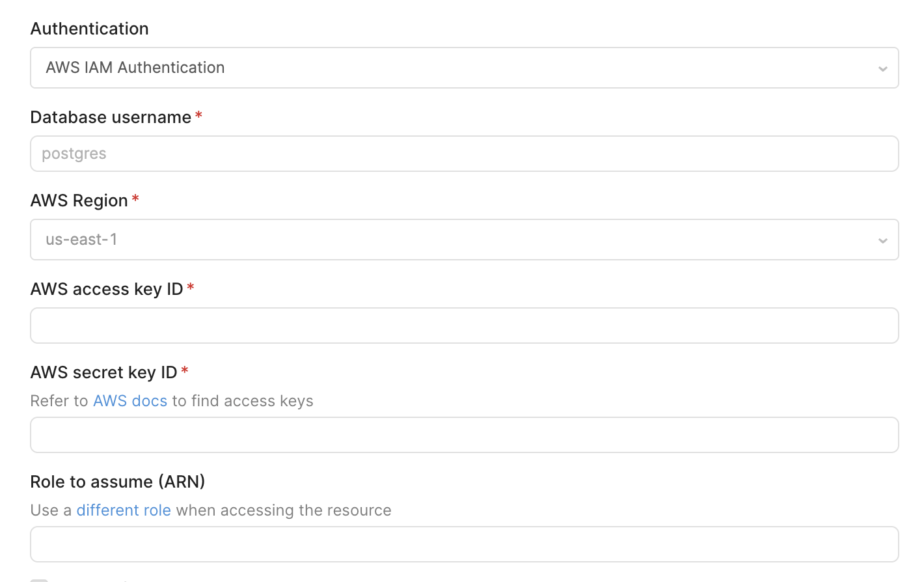Focus the AWS secret key ID input
The image size is (924, 582).
coord(464,435)
